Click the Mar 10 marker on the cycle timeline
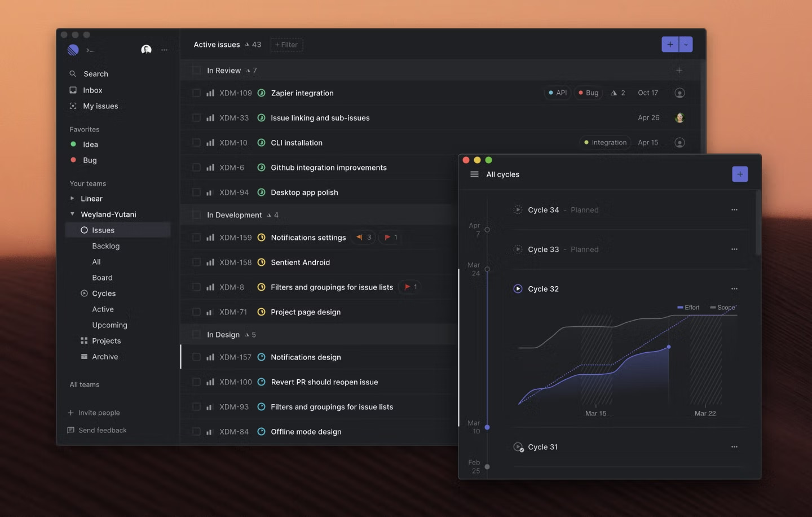The width and height of the screenshot is (812, 517). (x=487, y=427)
